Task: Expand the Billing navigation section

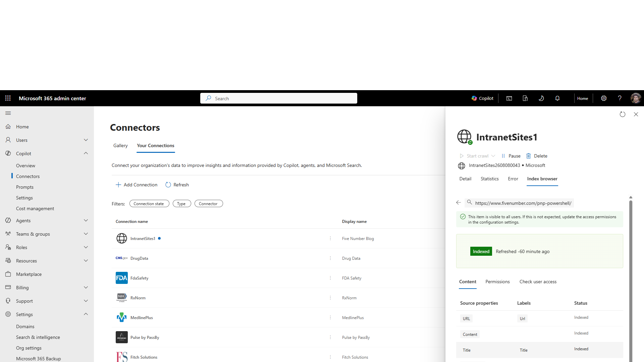Action: 86,288
